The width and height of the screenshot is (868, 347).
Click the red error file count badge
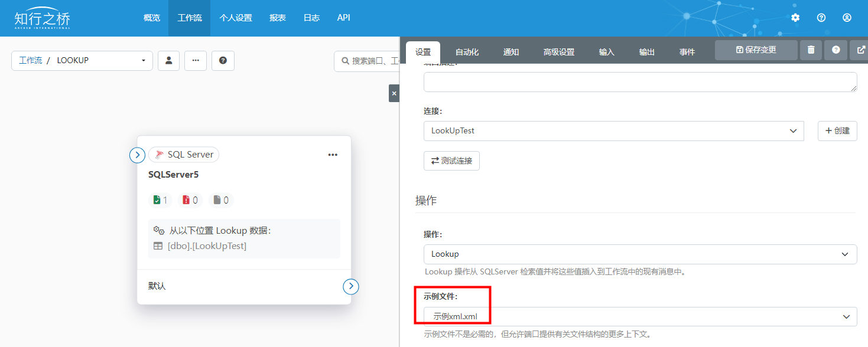click(190, 200)
